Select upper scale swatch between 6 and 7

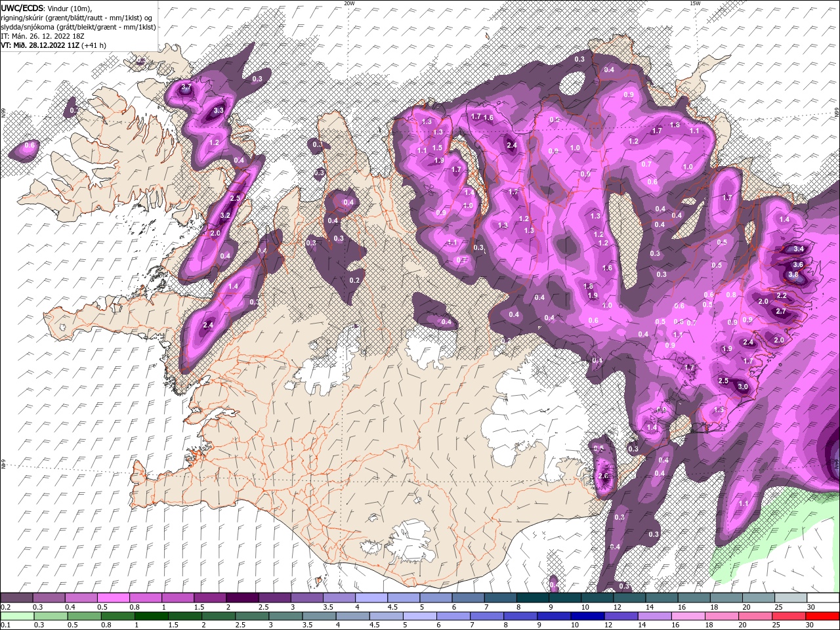tap(468, 598)
